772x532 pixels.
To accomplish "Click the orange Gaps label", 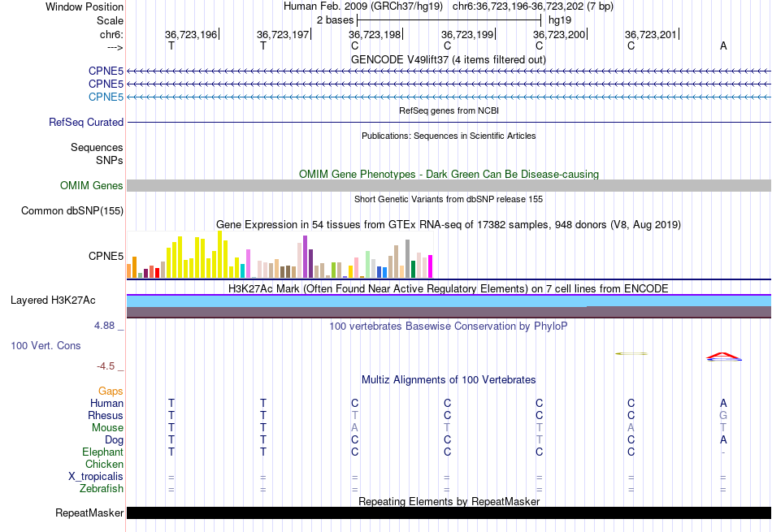I will point(111,391).
